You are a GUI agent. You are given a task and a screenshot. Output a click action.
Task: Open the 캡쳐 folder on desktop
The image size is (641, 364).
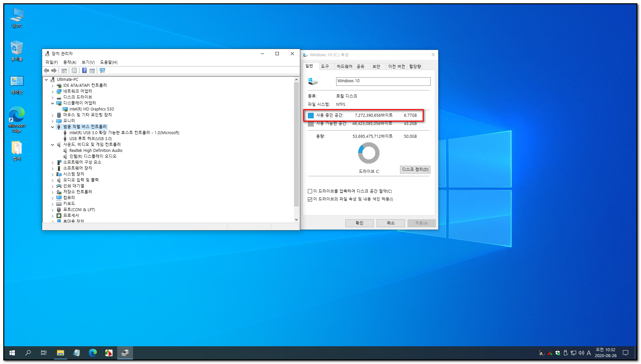pos(17,151)
